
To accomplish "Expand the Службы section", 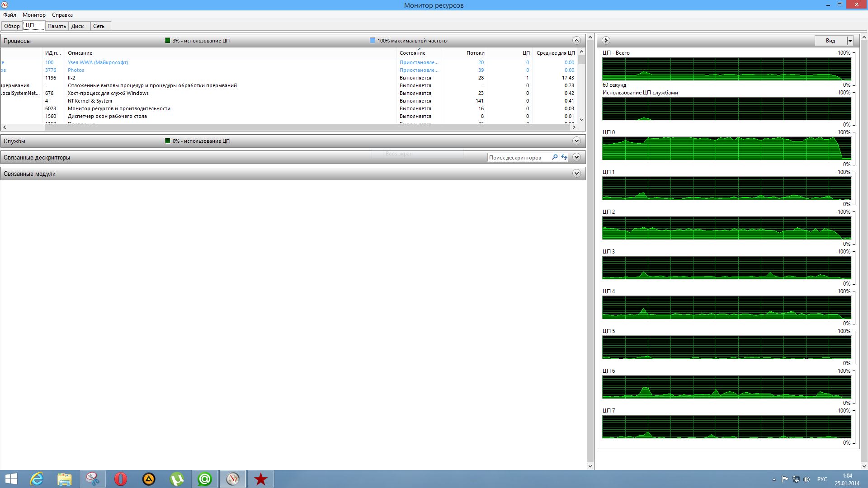I will click(x=576, y=141).
